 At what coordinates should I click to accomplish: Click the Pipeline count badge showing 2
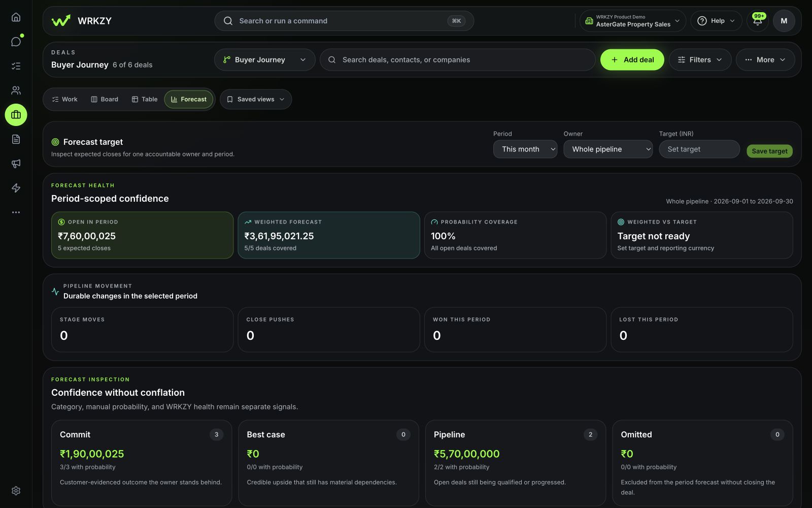tap(590, 435)
